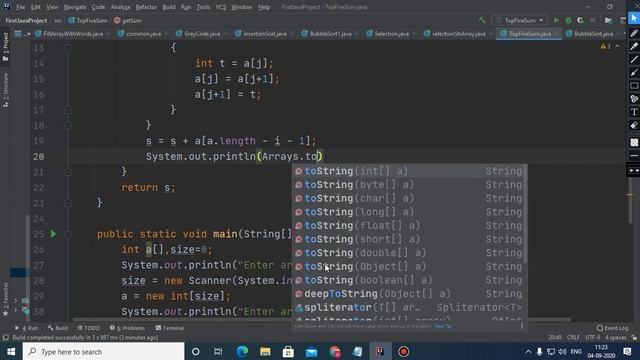The height and width of the screenshot is (360, 640).
Task: Collapse the code fold marker at line 13
Action: point(68,48)
